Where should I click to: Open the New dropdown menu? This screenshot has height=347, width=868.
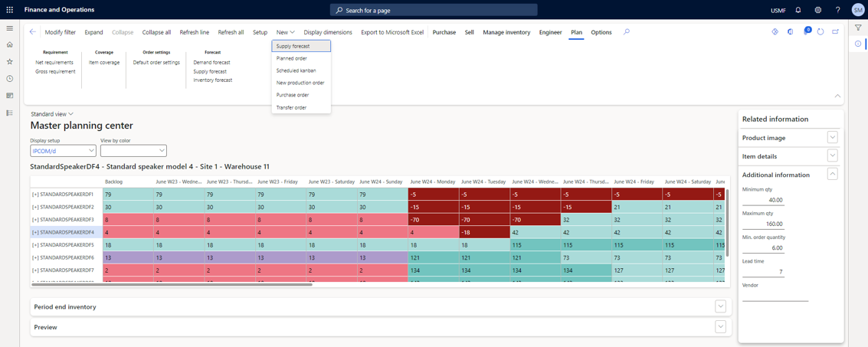click(286, 32)
